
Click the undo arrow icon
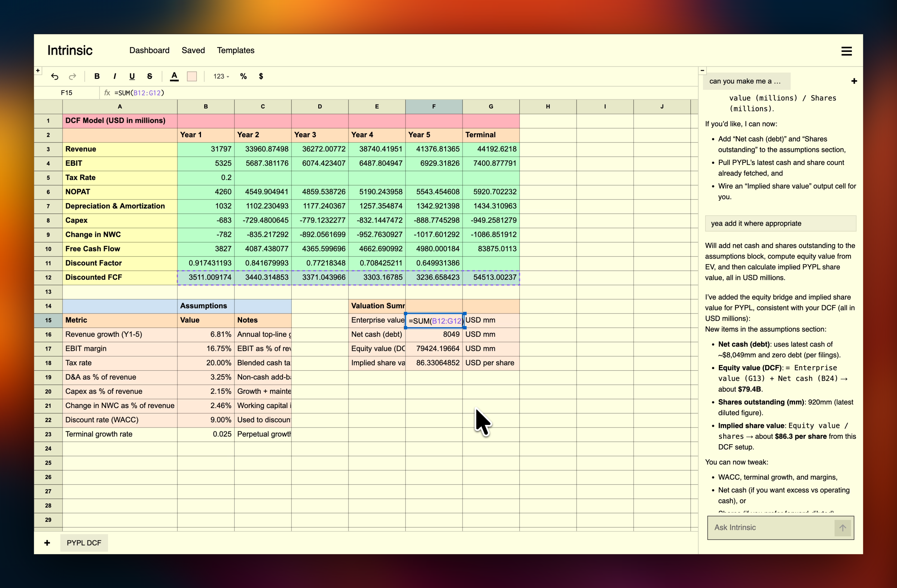pyautogui.click(x=55, y=76)
